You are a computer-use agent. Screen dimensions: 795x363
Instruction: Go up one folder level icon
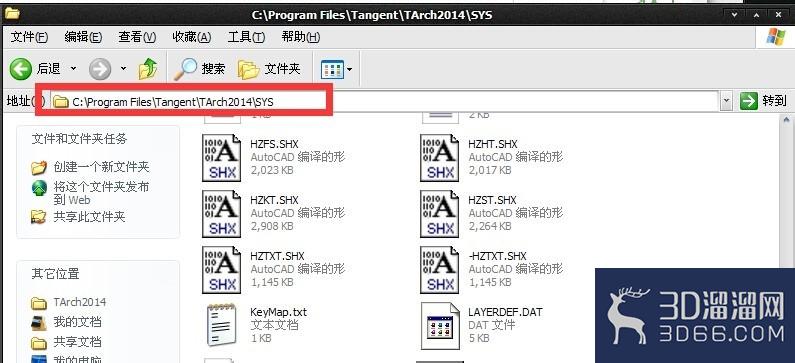pyautogui.click(x=148, y=68)
